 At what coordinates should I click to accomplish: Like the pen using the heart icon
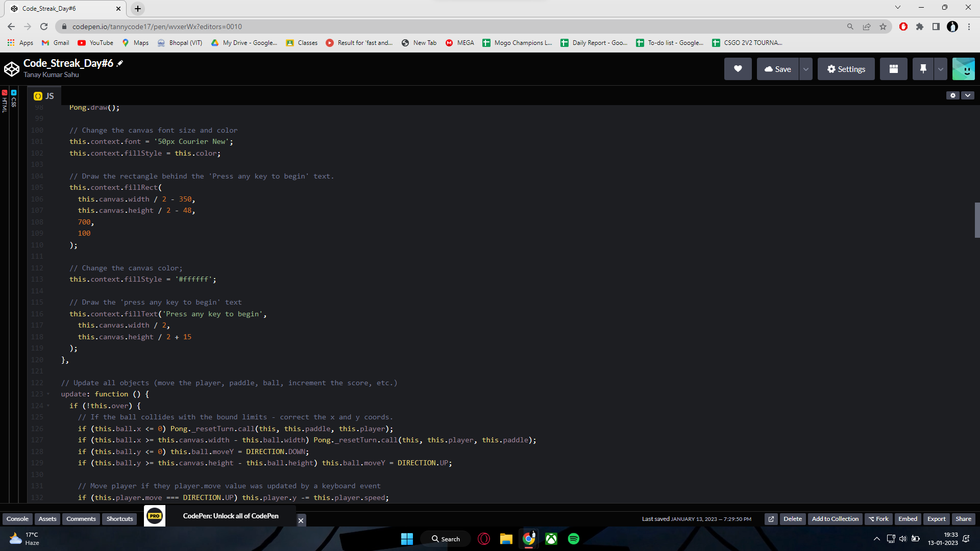tap(737, 69)
